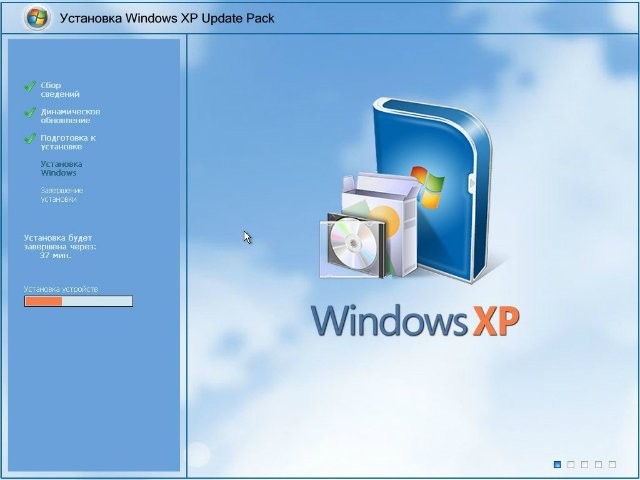Click the Динамическое обновление step label
Image resolution: width=640 pixels, height=480 pixels.
[x=70, y=116]
